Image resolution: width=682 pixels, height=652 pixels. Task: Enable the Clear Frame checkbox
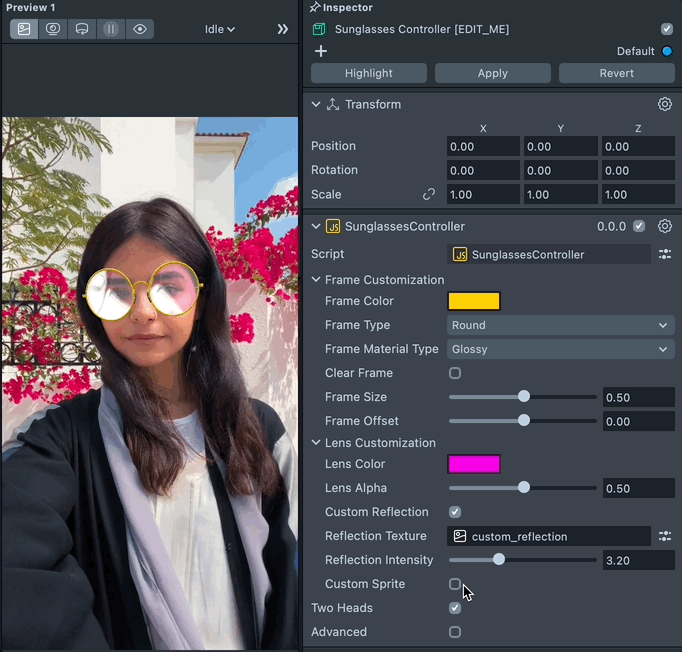tap(455, 373)
